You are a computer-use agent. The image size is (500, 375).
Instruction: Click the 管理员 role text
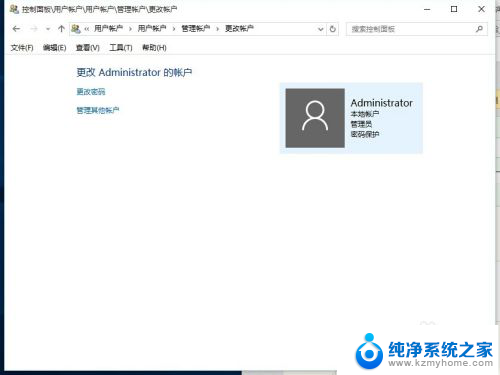[x=361, y=124]
